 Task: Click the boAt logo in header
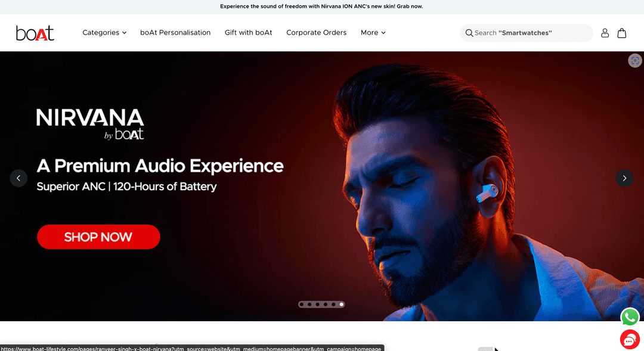[35, 33]
